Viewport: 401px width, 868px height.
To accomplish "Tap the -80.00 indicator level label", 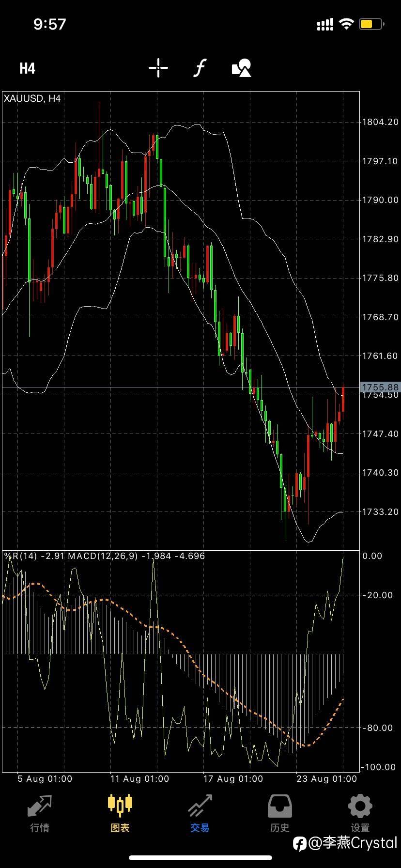I will click(x=378, y=728).
